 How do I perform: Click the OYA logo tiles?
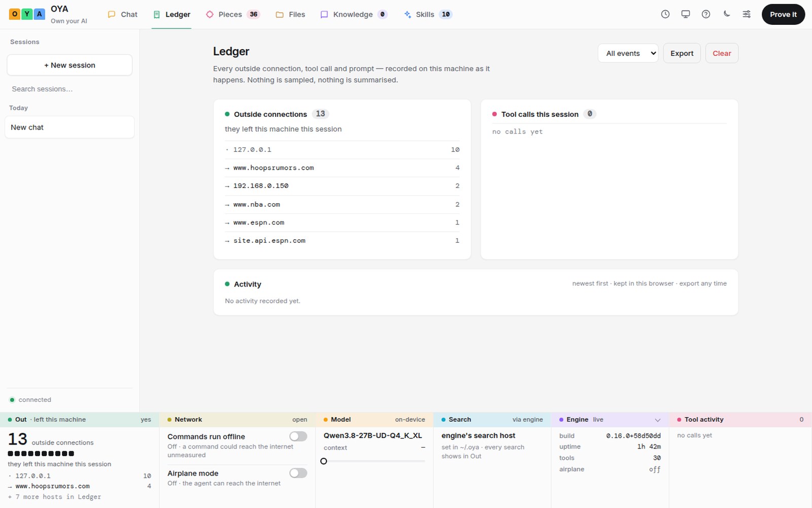(27, 14)
